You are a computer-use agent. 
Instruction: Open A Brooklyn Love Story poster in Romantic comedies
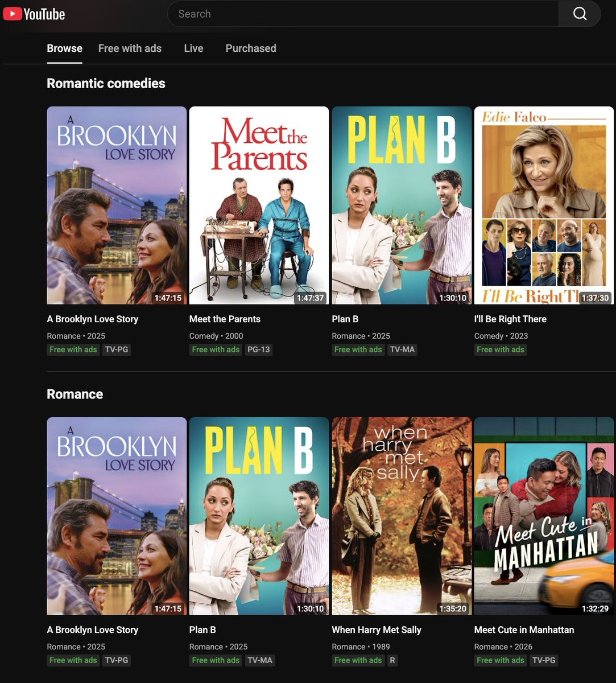117,205
